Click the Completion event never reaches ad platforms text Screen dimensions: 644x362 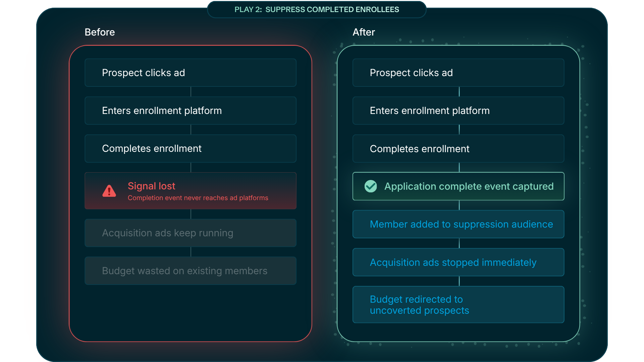(x=198, y=198)
